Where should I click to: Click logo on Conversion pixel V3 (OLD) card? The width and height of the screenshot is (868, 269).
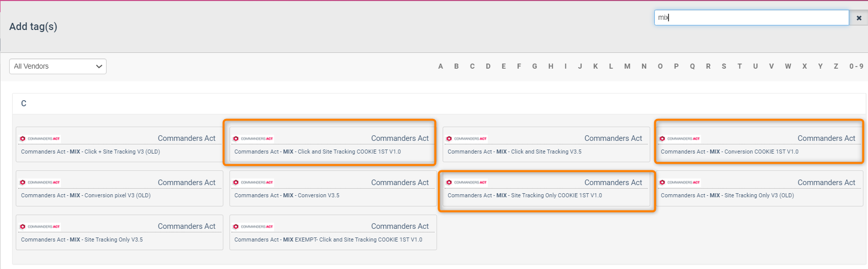pos(40,183)
